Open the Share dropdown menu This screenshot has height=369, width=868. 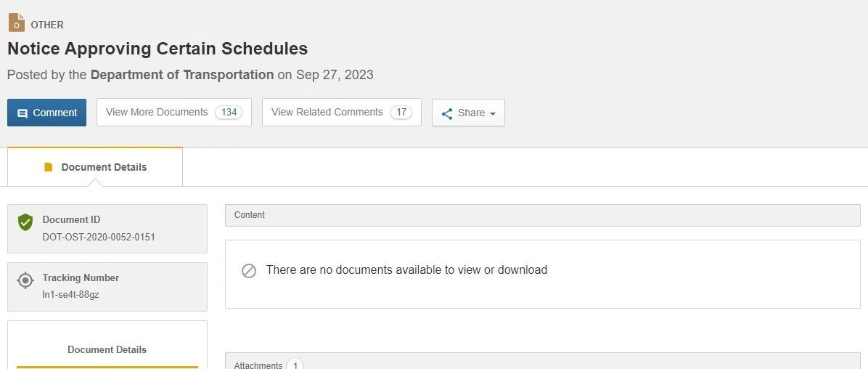(469, 113)
